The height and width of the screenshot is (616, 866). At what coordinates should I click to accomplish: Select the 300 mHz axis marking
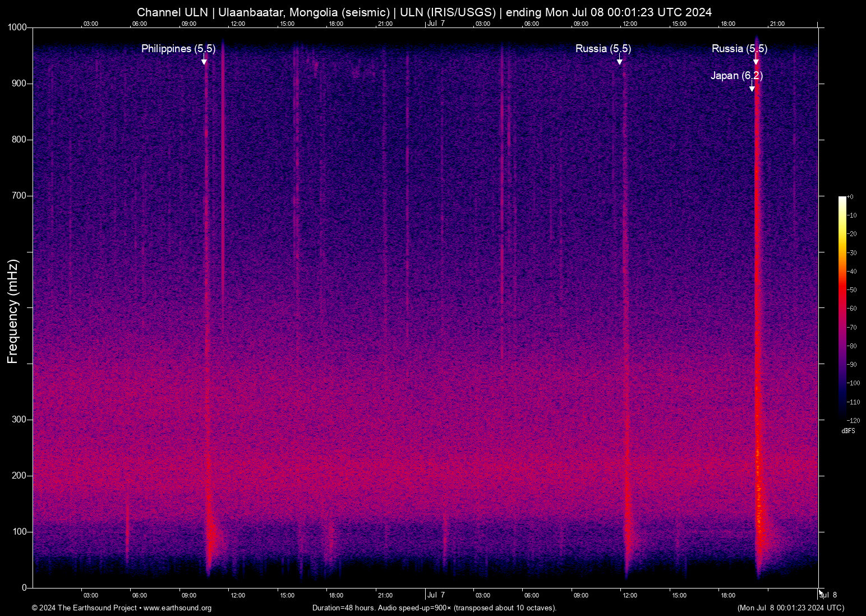[x=18, y=419]
